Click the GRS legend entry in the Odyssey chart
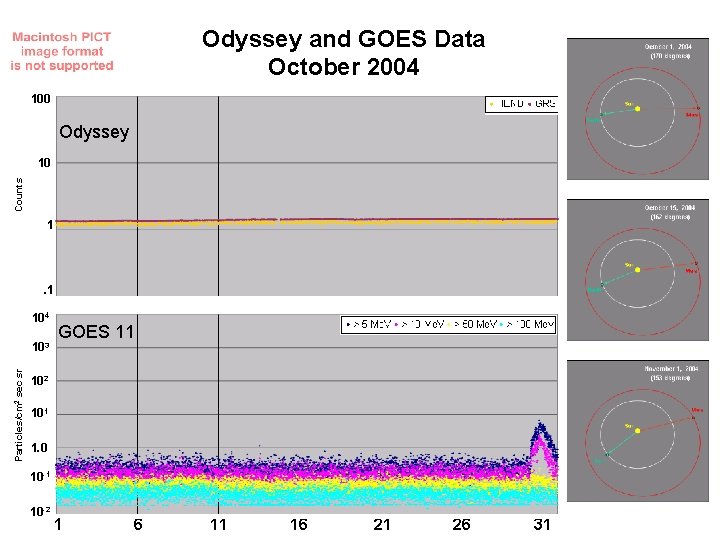The width and height of the screenshot is (720, 540). pos(542,104)
